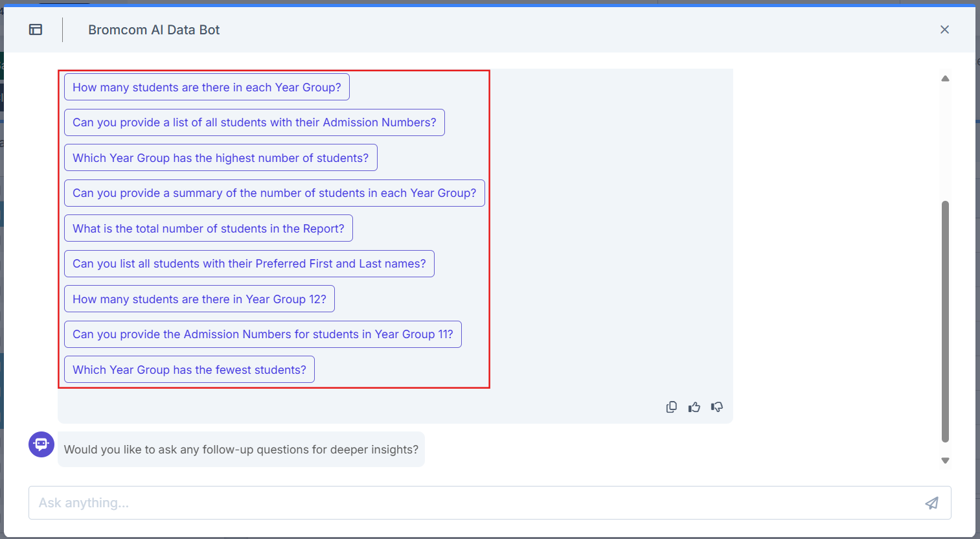Toggle the sidebar panel icon
The width and height of the screenshot is (980, 539).
36,30
